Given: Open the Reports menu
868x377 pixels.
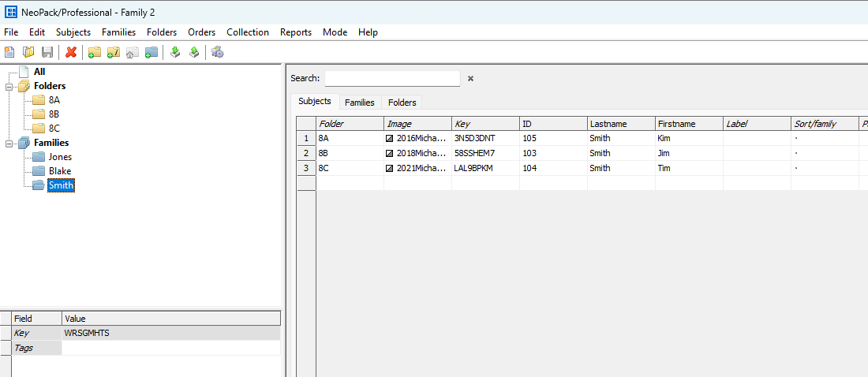Looking at the screenshot, I should (x=295, y=32).
